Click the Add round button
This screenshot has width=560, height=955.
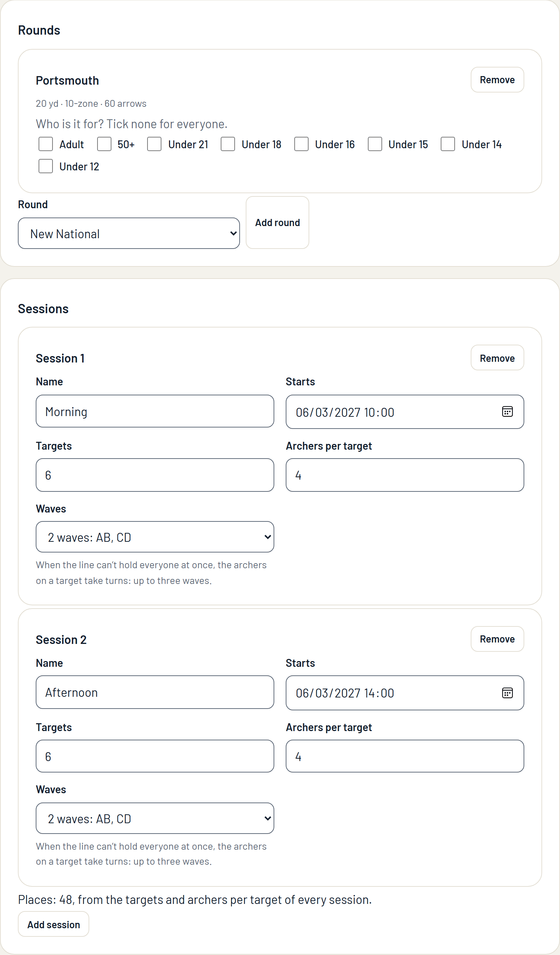[x=277, y=222]
